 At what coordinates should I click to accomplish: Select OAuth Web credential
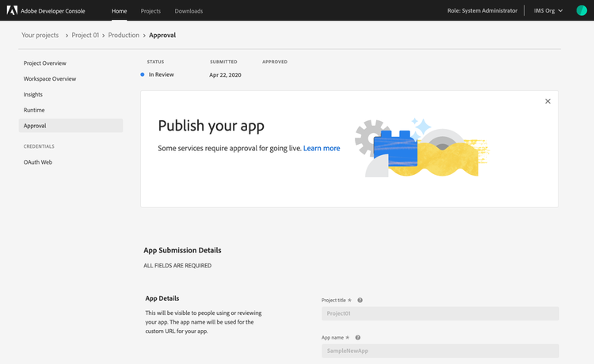coord(38,162)
